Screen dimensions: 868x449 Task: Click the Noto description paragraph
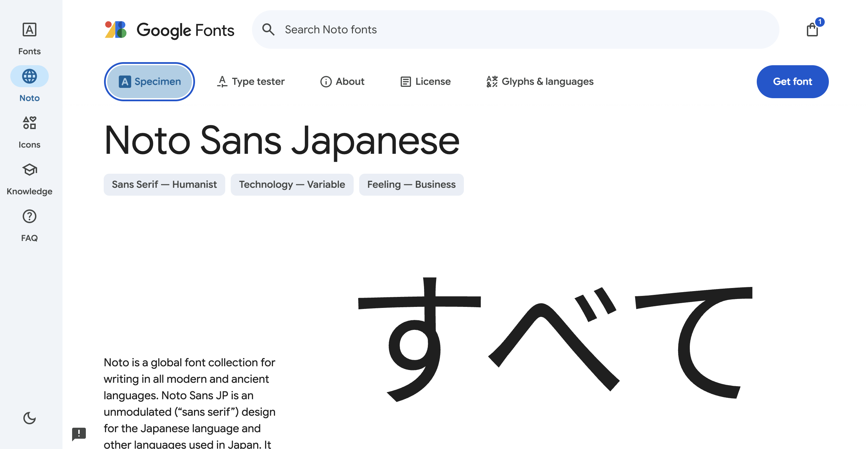[x=190, y=403]
